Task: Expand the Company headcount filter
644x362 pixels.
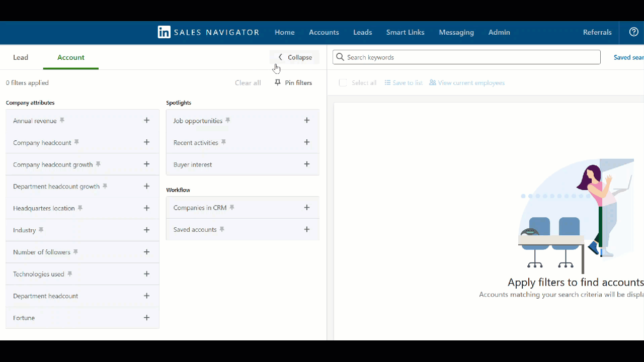Action: [x=146, y=142]
